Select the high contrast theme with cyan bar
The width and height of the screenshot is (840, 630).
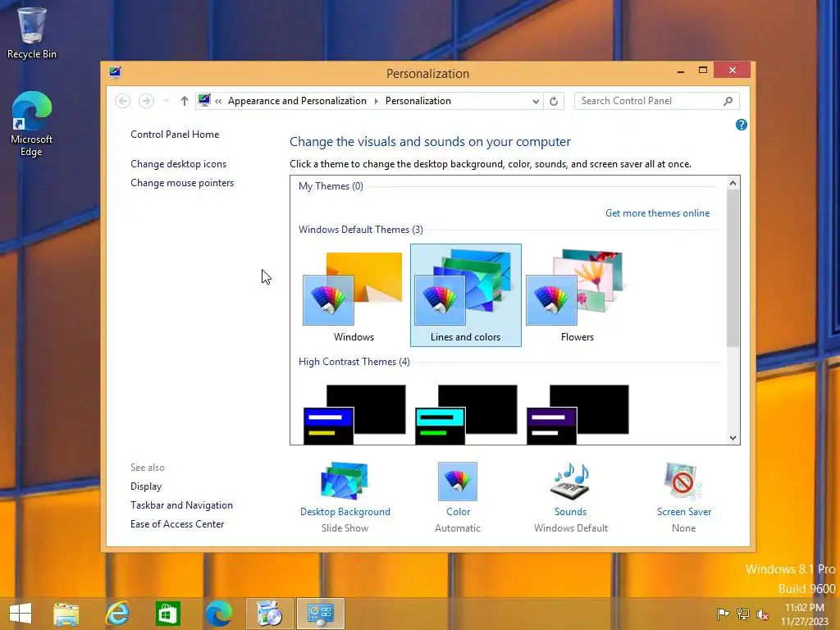[466, 414]
